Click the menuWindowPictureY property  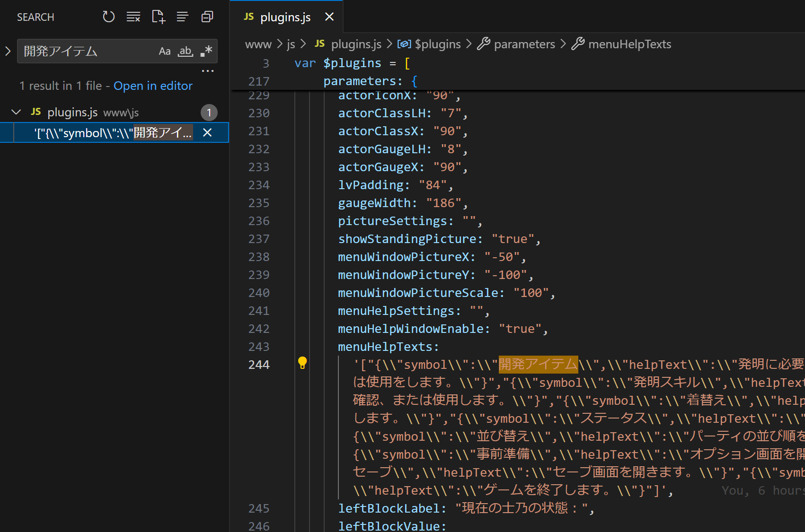[403, 275]
